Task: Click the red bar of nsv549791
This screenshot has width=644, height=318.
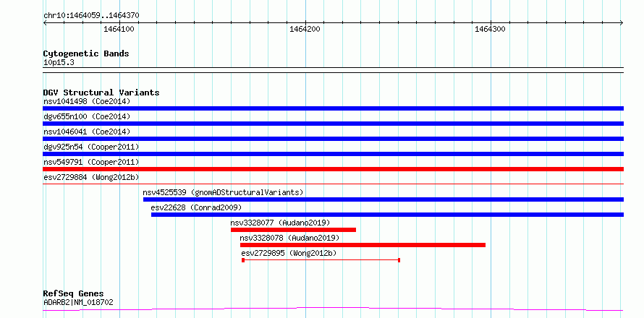Action: coord(333,169)
